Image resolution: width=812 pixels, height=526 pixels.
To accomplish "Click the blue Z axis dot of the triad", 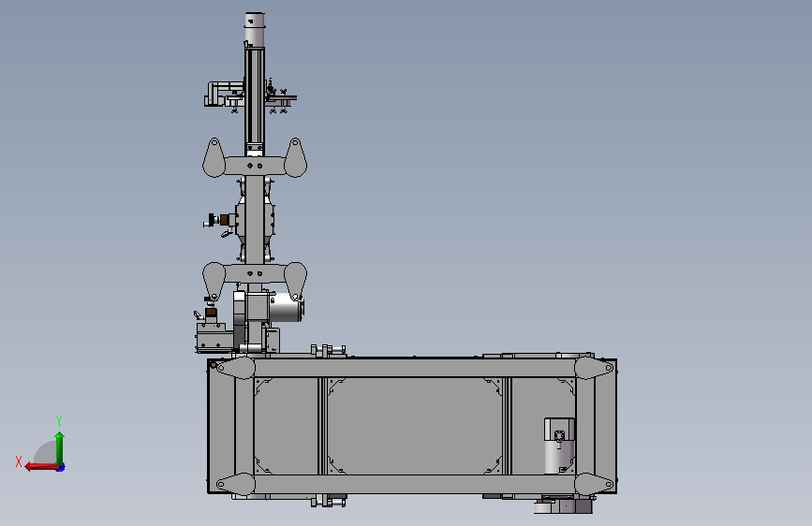I will [61, 467].
